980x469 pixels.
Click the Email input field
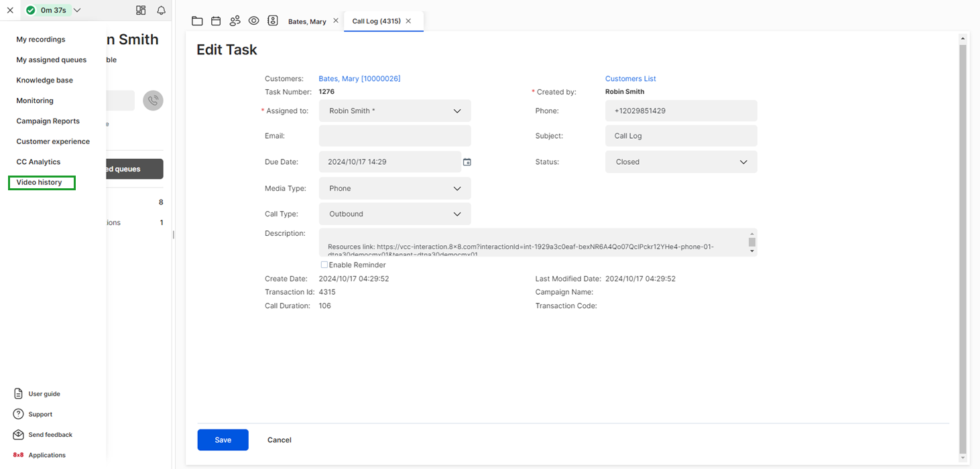click(395, 135)
